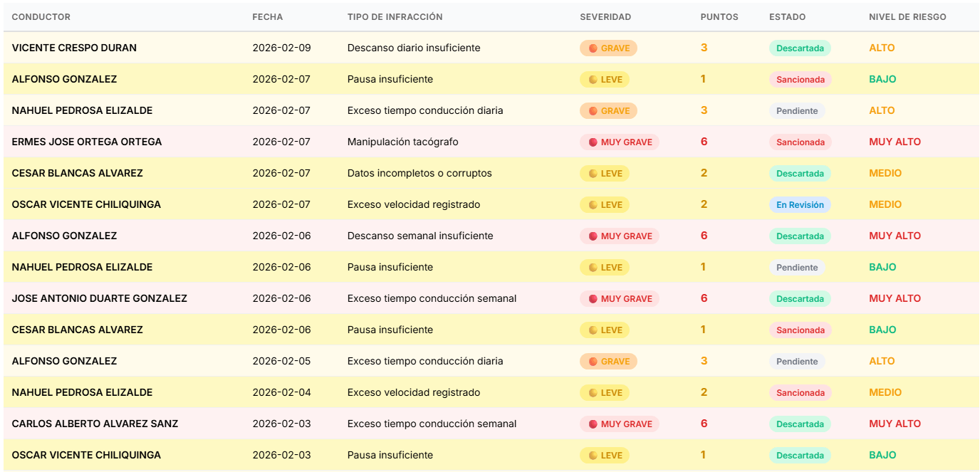The image size is (980, 472).
Task: Select the CARLOS ALBERTO ALVAREZ SANZ name
Action: point(95,424)
